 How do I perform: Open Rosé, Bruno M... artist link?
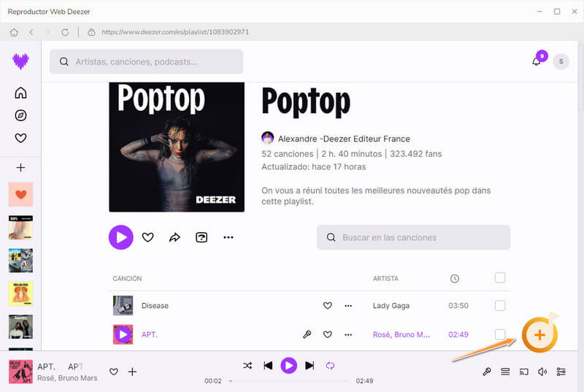tap(401, 334)
